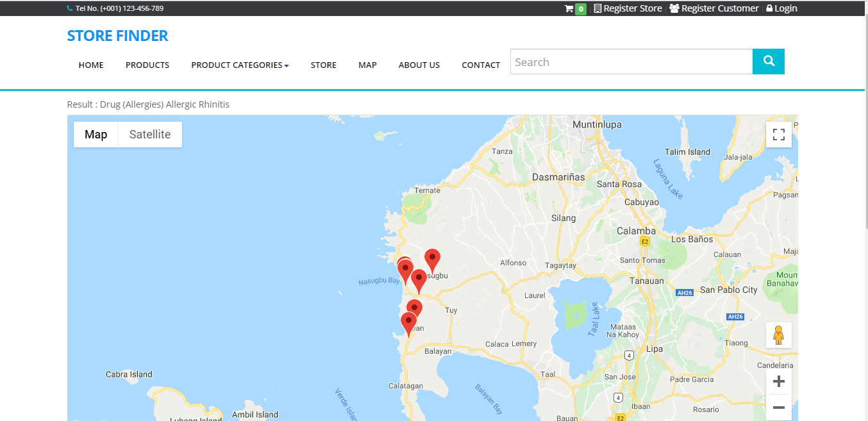This screenshot has width=868, height=421.
Task: Click the Street View pegman icon
Action: pyautogui.click(x=778, y=335)
